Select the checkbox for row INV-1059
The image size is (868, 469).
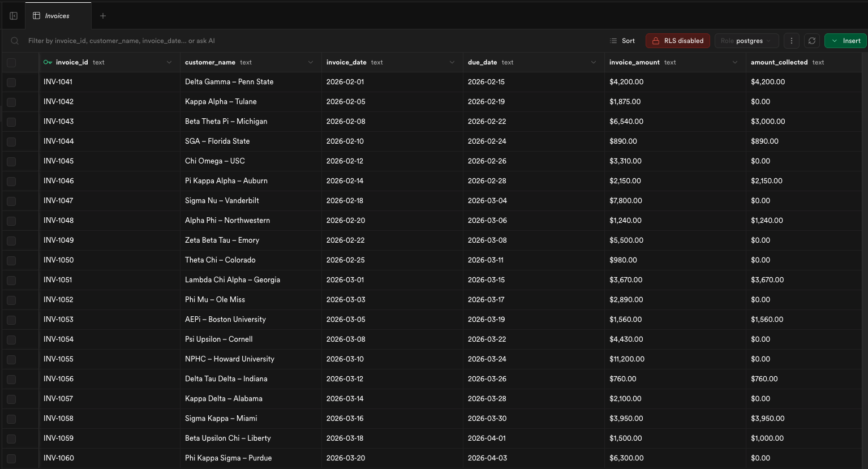click(11, 438)
